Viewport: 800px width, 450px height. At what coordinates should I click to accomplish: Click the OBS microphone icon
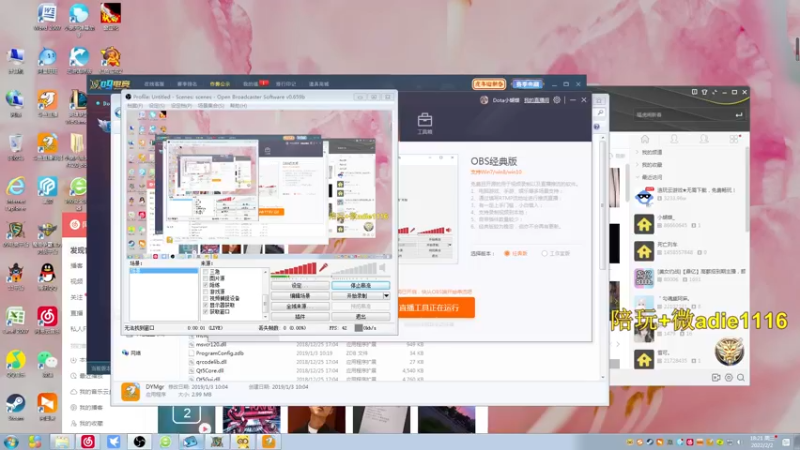[x=323, y=267]
